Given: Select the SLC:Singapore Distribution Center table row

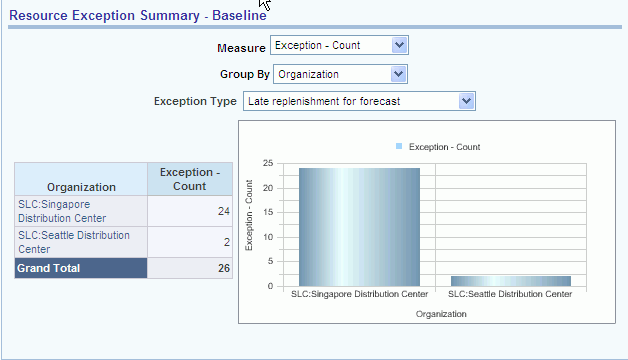Looking at the screenshot, I should click(x=123, y=211).
